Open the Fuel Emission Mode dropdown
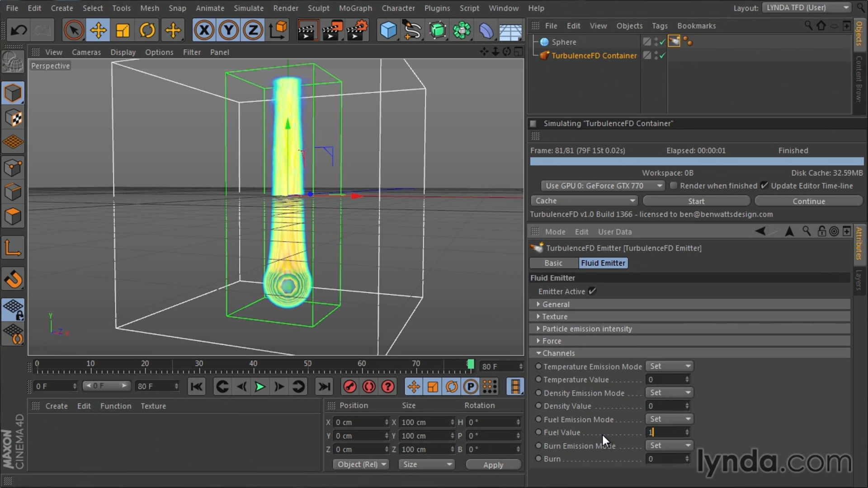The height and width of the screenshot is (488, 868). (670, 419)
